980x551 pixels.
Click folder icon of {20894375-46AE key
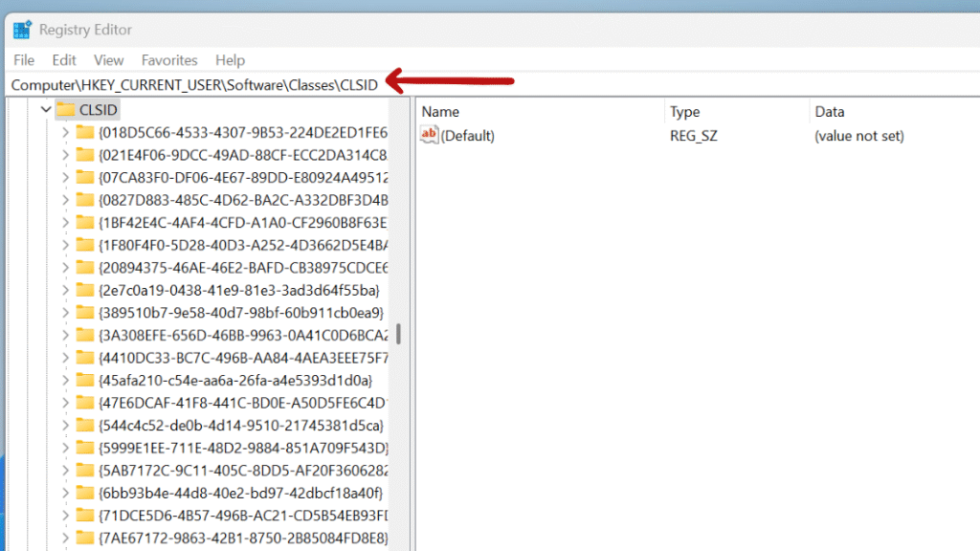tap(85, 267)
